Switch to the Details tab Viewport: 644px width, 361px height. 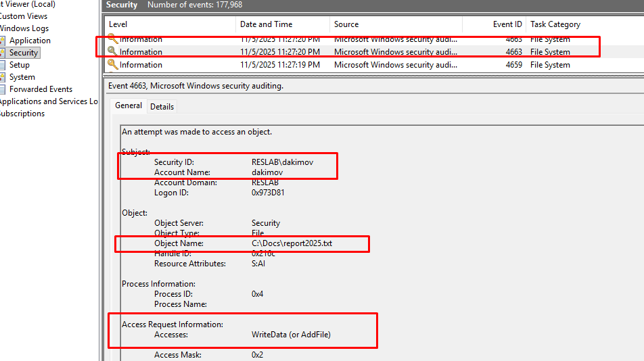point(162,106)
